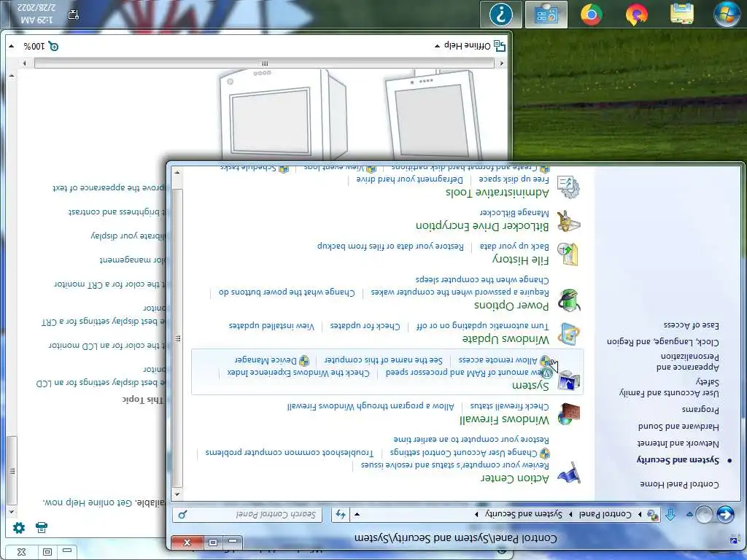Click Check the Windows Experience Index link
The width and height of the screenshot is (747, 560).
pos(298,373)
